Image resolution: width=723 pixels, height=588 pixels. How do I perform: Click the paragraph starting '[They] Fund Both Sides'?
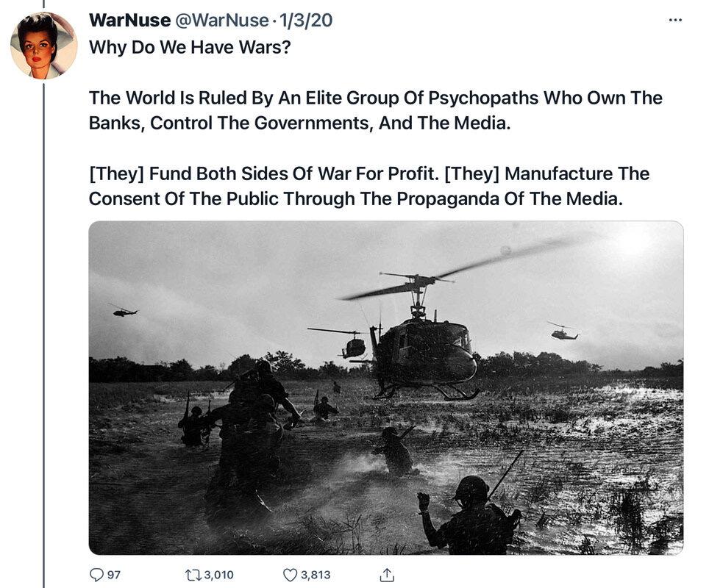pyautogui.click(x=369, y=186)
